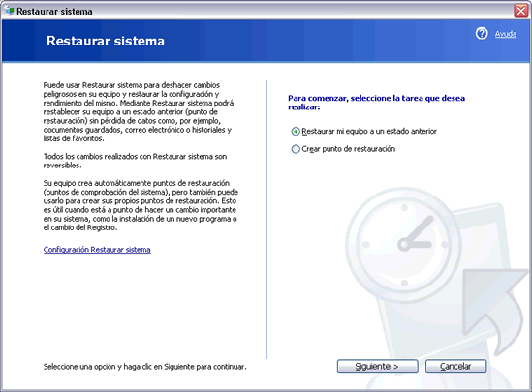
Task: Click the help question mark icon
Action: point(482,34)
